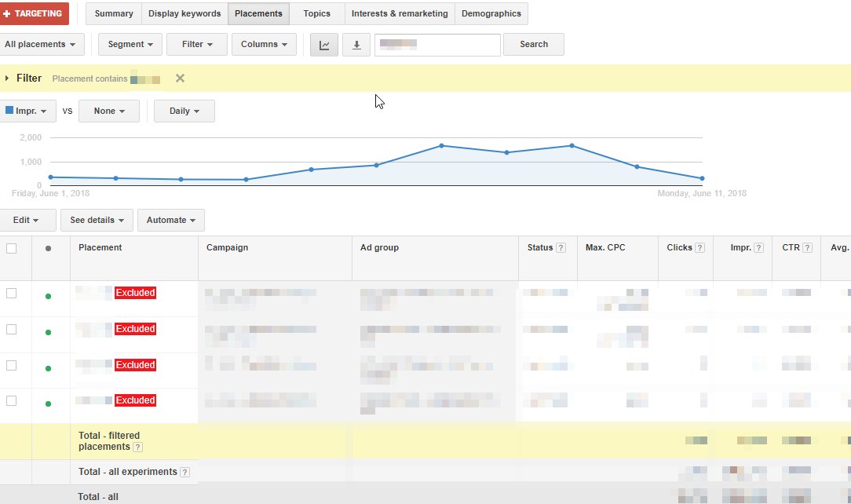
Task: Click the second row green status dot
Action: [49, 333]
